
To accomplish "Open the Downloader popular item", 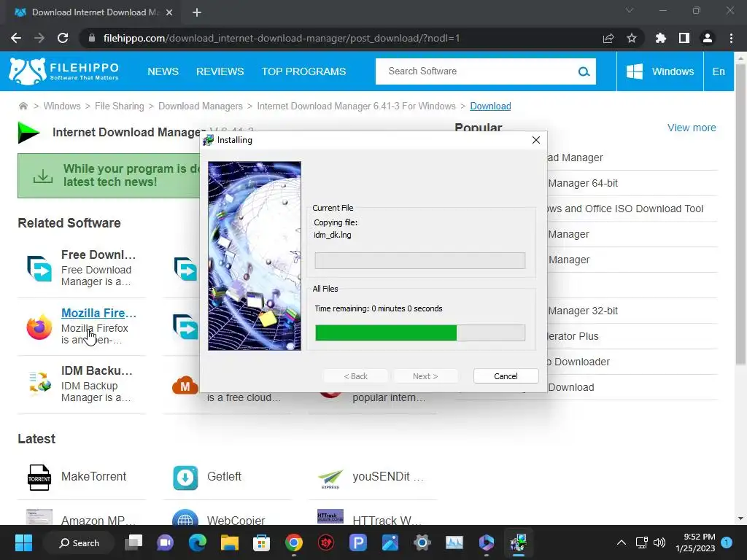I will pyautogui.click(x=578, y=362).
